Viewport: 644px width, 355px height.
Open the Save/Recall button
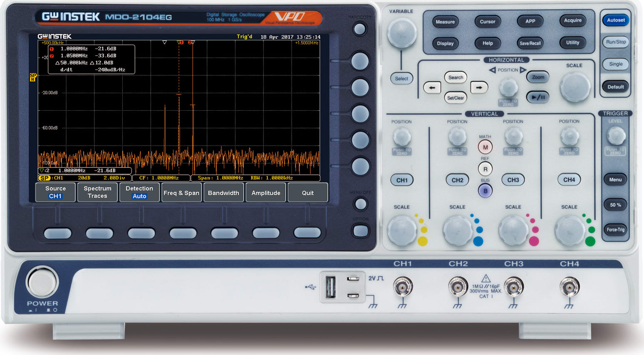point(530,43)
